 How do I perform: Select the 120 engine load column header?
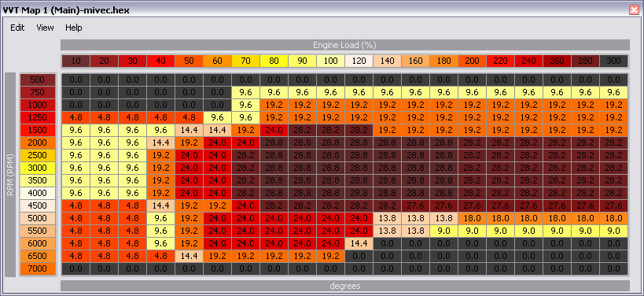click(359, 61)
